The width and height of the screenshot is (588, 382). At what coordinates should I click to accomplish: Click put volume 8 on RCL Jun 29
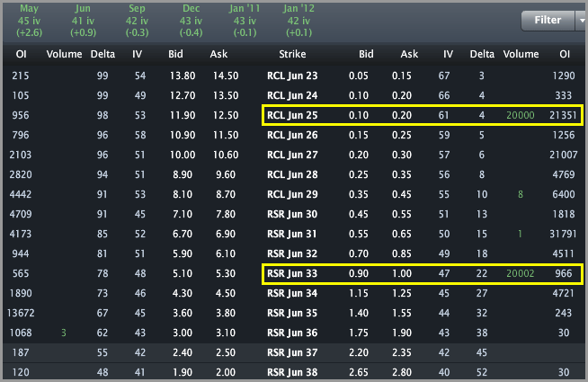click(521, 194)
